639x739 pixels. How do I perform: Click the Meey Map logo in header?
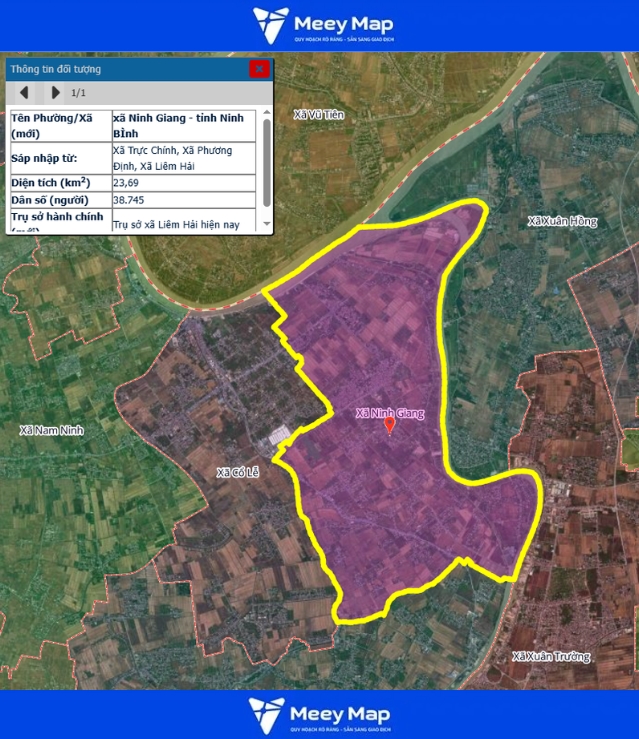[x=322, y=25]
